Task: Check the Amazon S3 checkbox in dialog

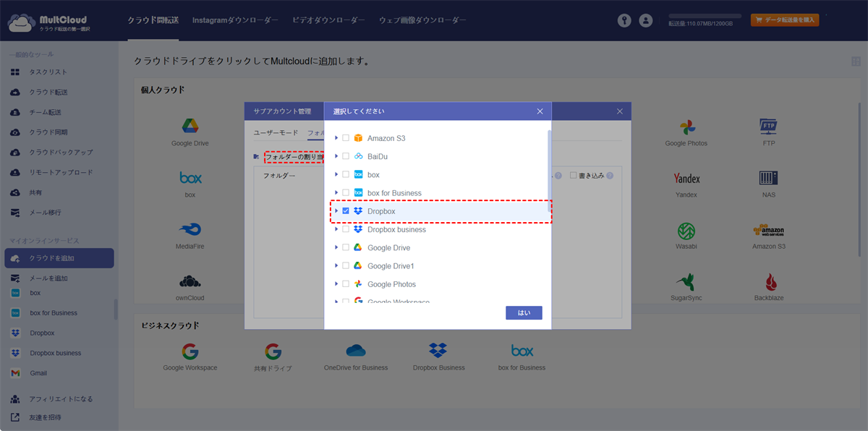Action: (346, 138)
